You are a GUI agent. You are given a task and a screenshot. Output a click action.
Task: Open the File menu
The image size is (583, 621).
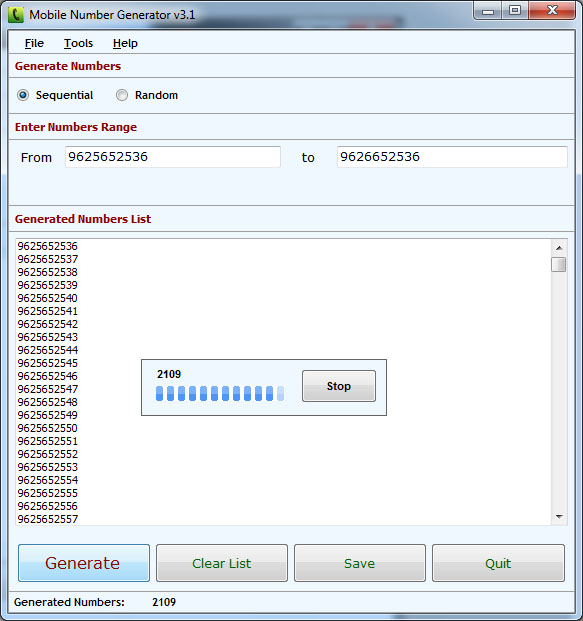tap(34, 43)
